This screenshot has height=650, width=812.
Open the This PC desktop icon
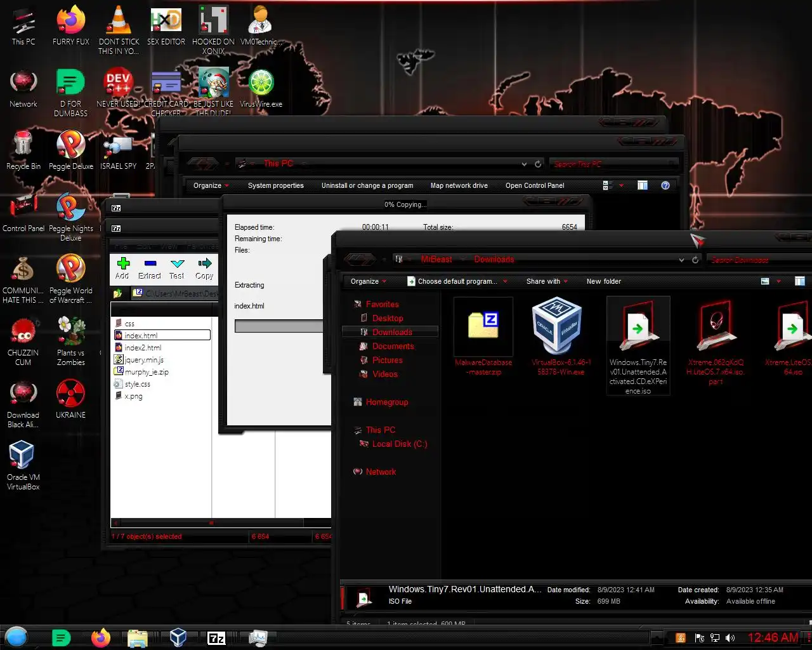click(x=23, y=26)
